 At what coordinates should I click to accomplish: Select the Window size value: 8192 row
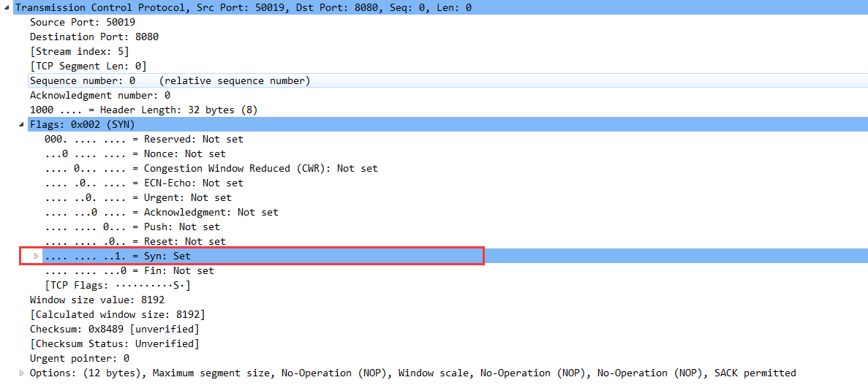(x=97, y=300)
